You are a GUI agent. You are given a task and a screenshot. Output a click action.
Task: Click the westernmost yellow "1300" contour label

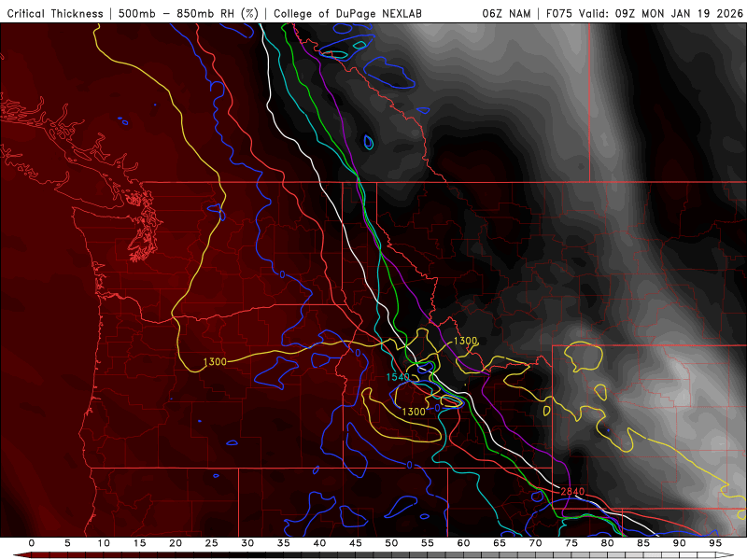(215, 362)
